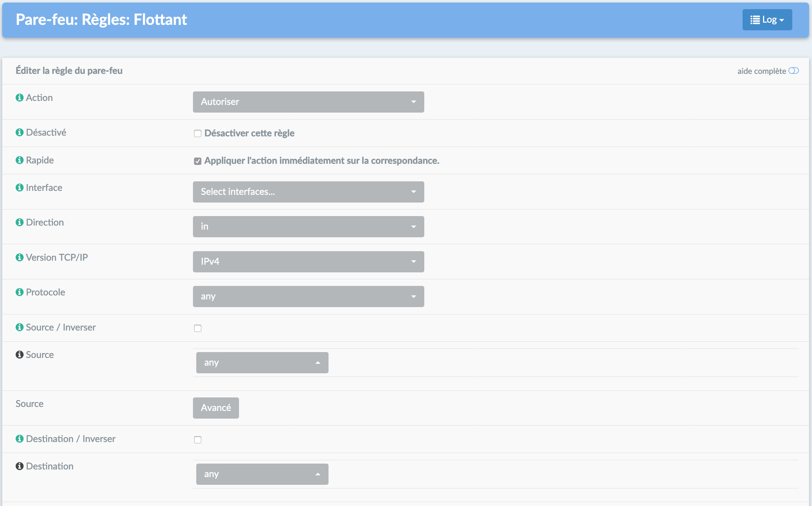Show help info for Interface
This screenshot has height=506, width=812.
(x=20, y=188)
